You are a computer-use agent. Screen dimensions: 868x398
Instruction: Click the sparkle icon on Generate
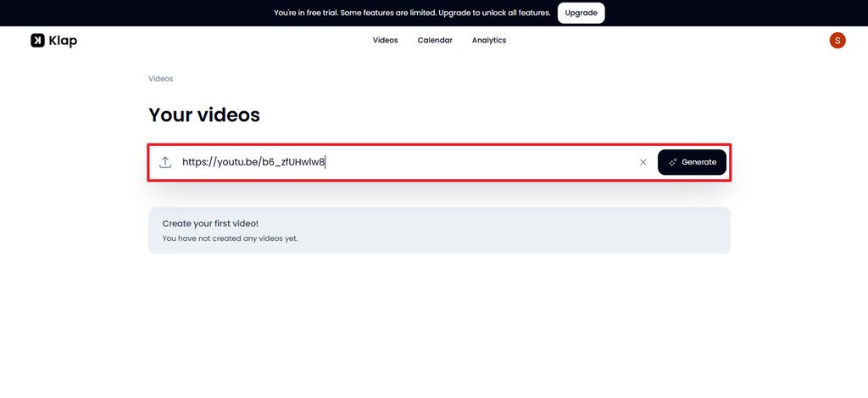[673, 162]
